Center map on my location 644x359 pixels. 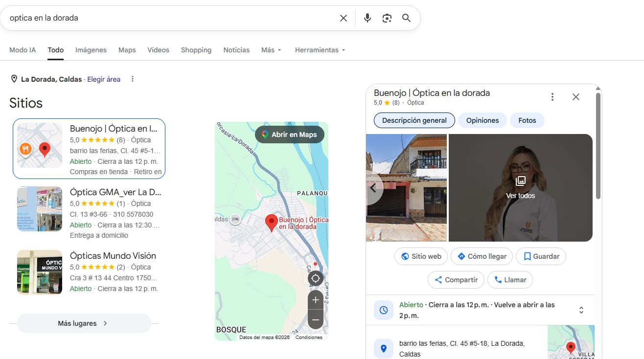click(316, 279)
